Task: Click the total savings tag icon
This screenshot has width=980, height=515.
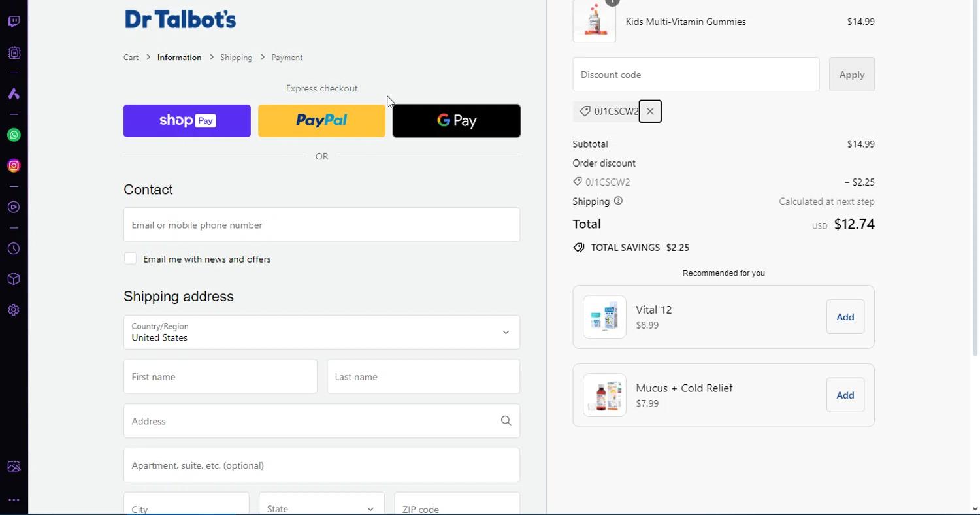Action: [578, 248]
